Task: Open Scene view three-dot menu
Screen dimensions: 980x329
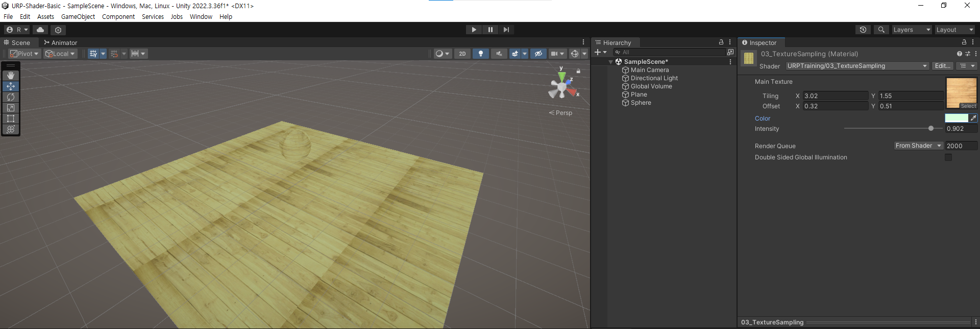Action: coord(583,42)
